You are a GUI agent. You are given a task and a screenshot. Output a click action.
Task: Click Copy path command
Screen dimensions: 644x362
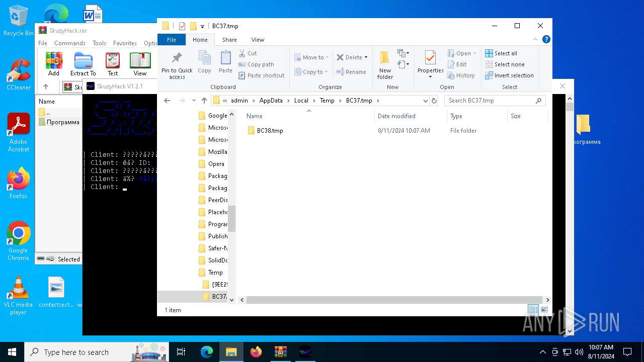click(x=256, y=64)
